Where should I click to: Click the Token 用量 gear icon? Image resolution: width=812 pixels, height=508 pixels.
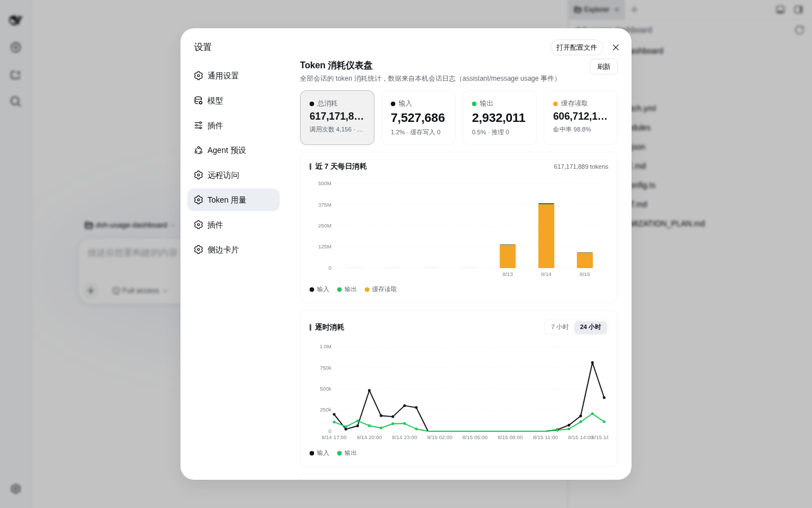coord(198,200)
